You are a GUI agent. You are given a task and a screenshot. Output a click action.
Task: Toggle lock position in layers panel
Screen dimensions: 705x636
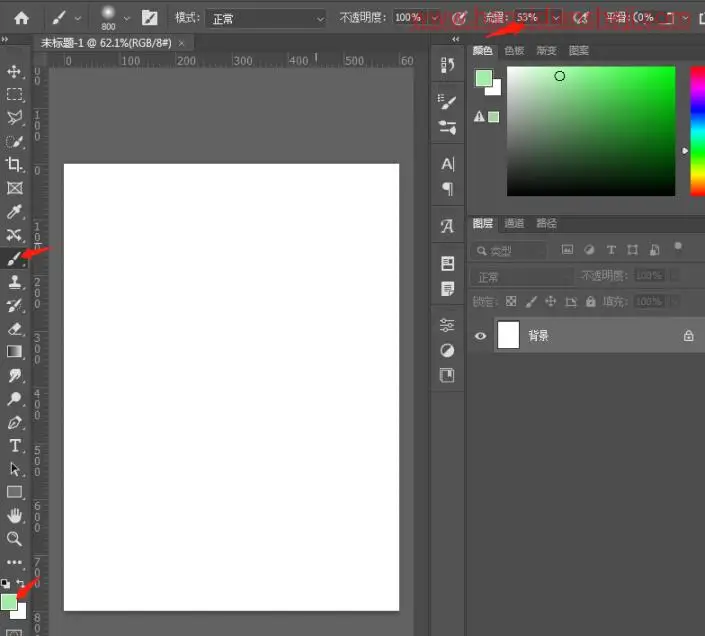[551, 301]
